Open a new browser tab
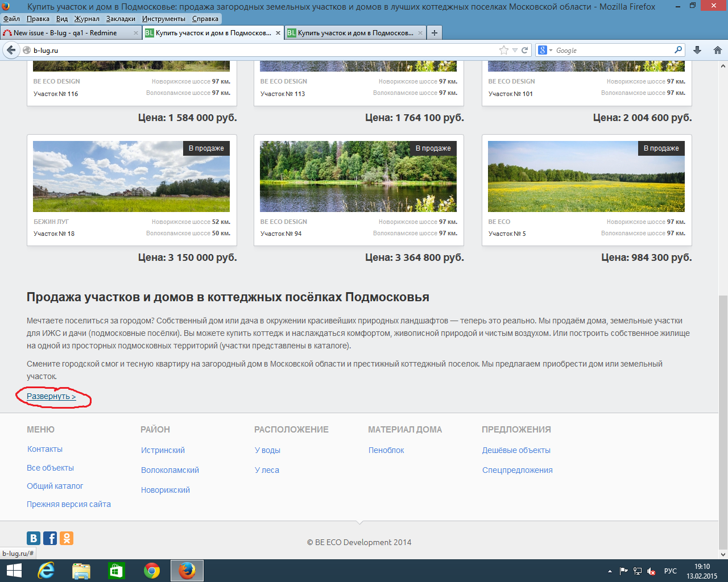This screenshot has width=728, height=582. 435,33
